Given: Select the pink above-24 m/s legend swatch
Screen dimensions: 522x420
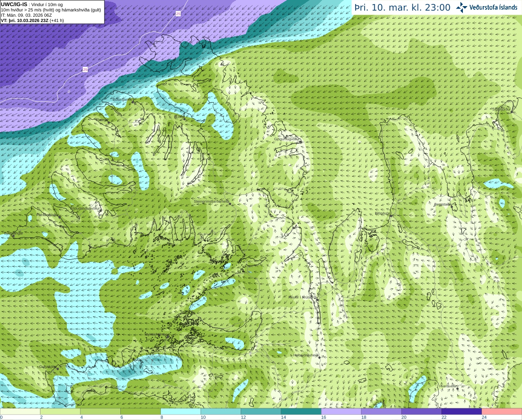Looking at the screenshot, I should (502, 411).
